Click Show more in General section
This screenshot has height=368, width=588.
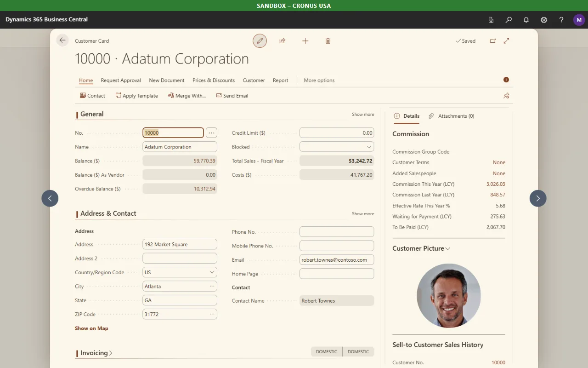tap(363, 115)
